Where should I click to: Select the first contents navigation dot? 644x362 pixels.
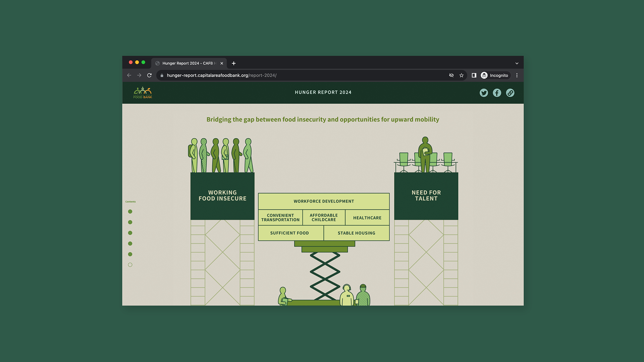click(130, 212)
